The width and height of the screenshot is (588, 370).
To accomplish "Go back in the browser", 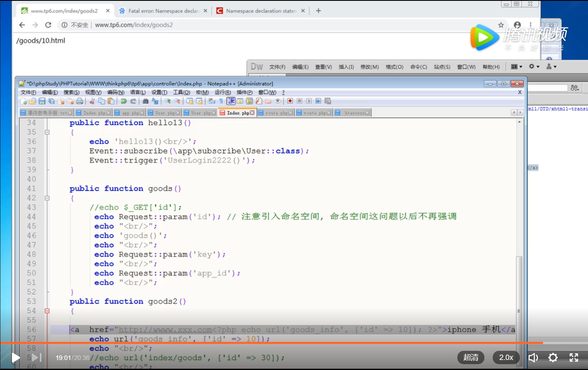I will (22, 25).
